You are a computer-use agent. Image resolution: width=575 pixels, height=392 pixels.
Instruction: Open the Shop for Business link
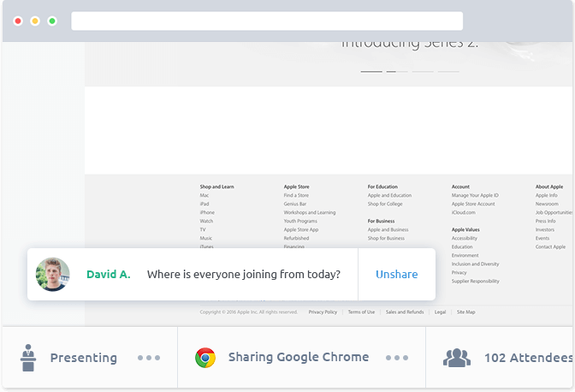(x=386, y=238)
